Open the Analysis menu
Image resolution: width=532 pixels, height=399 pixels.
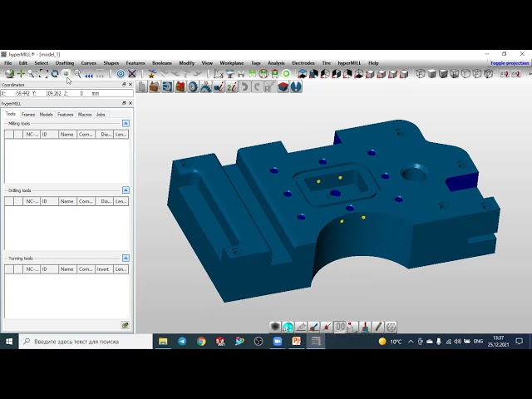click(x=276, y=63)
